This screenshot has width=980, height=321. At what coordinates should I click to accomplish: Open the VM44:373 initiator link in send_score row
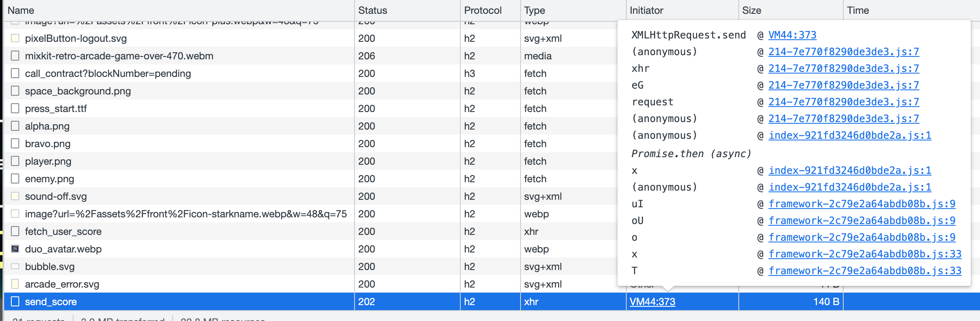point(652,302)
